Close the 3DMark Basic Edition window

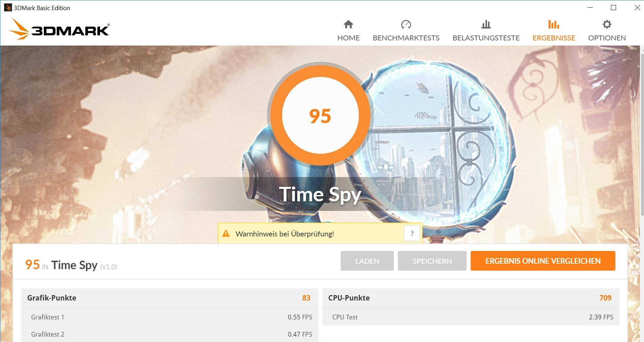[x=637, y=7]
